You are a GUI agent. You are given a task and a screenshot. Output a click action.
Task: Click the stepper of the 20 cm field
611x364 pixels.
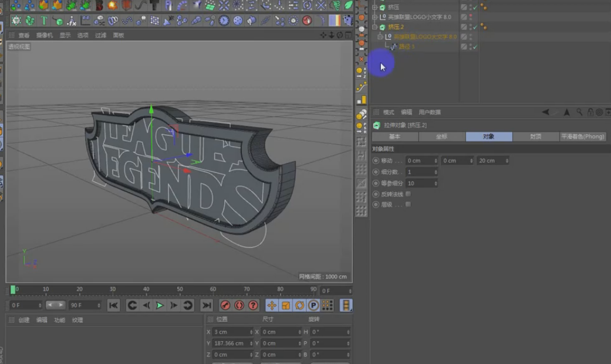click(507, 161)
